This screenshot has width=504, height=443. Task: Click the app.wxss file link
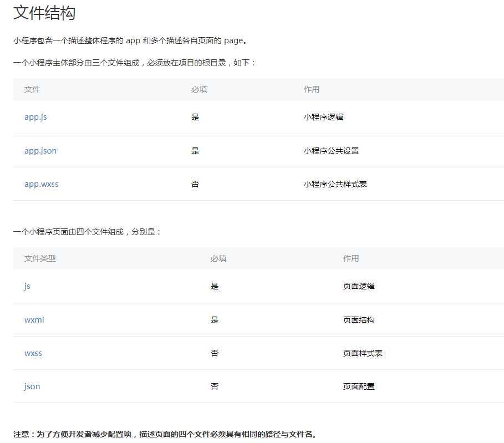pyautogui.click(x=41, y=184)
